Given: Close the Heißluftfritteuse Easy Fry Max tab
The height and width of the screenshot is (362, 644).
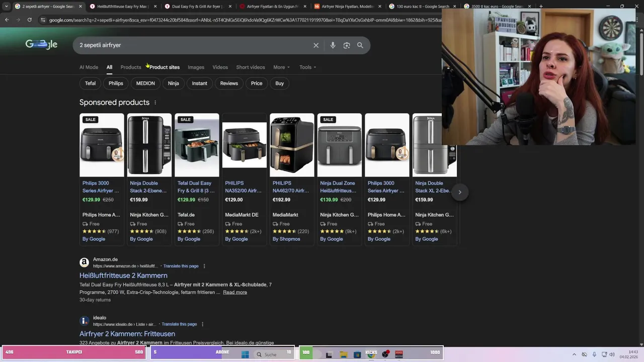Looking at the screenshot, I should [155, 7].
